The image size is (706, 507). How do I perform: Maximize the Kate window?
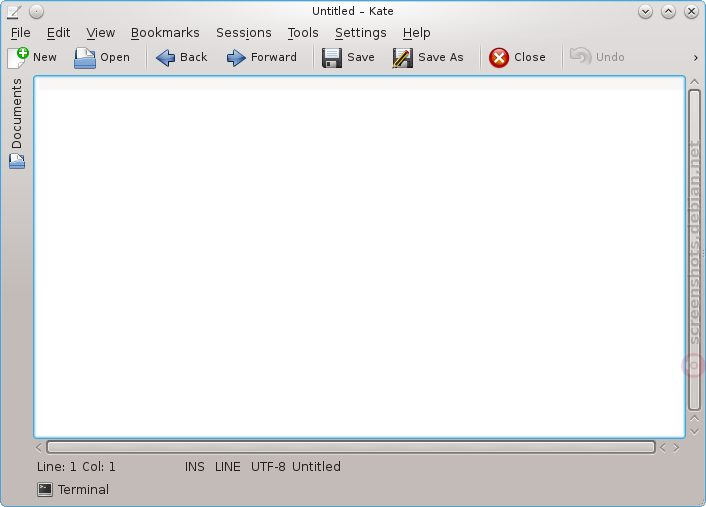(x=668, y=12)
